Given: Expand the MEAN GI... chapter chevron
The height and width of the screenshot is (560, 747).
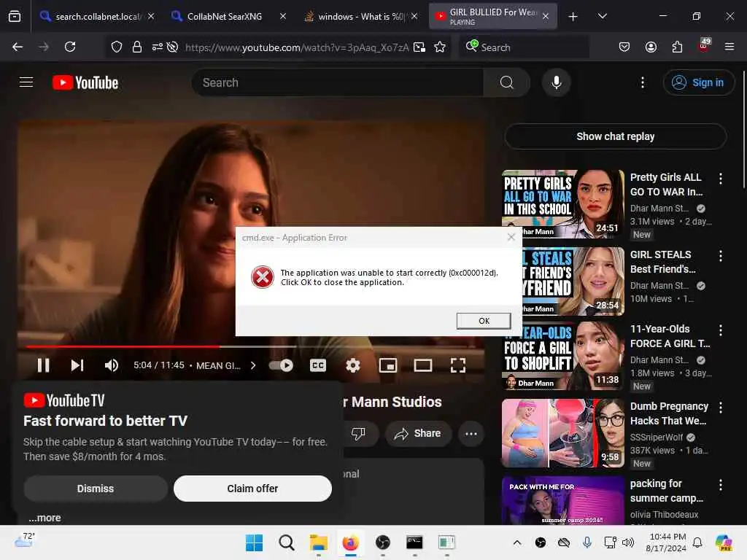Looking at the screenshot, I should coord(253,365).
